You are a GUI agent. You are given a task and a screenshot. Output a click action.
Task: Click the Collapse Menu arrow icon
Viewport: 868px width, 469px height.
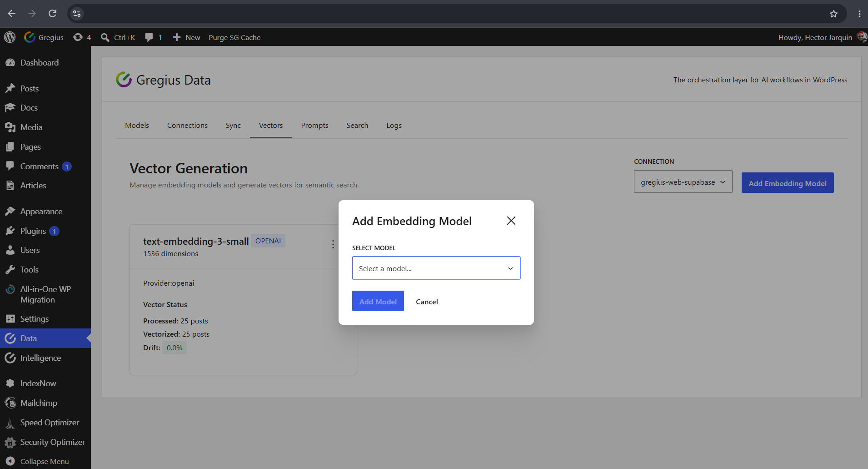10,461
